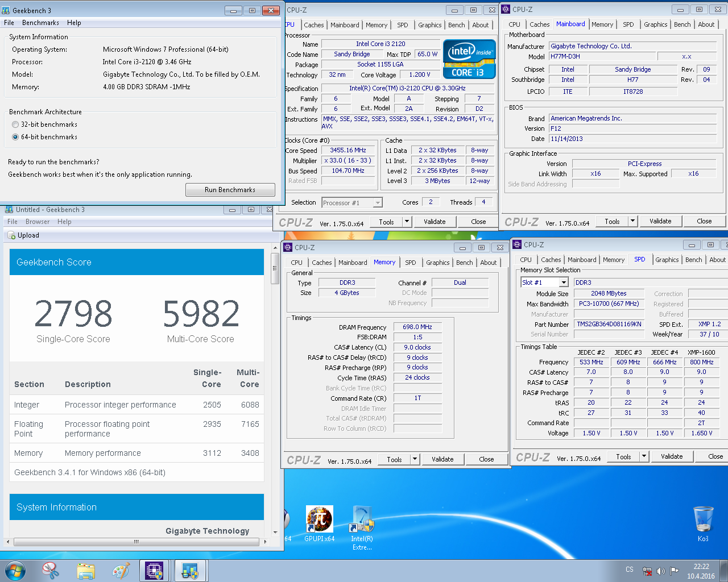Click the Name field showing Intel Core i3 2120
The image size is (728, 582).
coord(380,44)
